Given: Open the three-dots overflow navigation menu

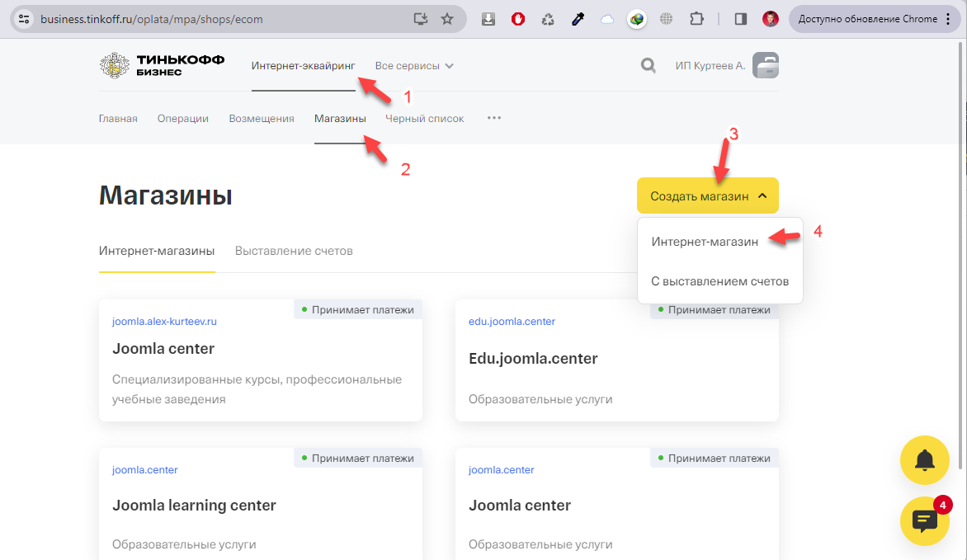Looking at the screenshot, I should 494,118.
